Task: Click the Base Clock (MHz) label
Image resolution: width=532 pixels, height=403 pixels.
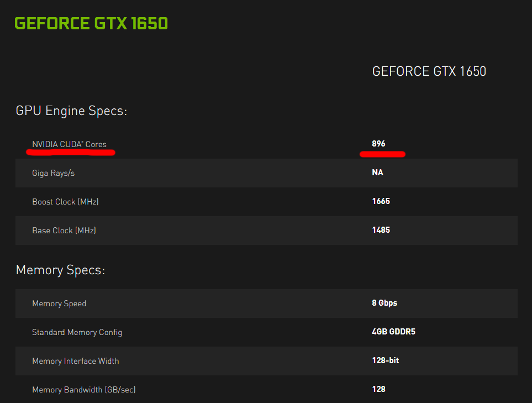Action: click(x=64, y=231)
